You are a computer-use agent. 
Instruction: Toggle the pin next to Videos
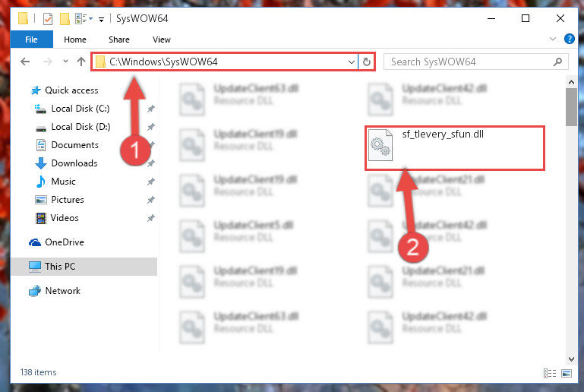coord(151,218)
